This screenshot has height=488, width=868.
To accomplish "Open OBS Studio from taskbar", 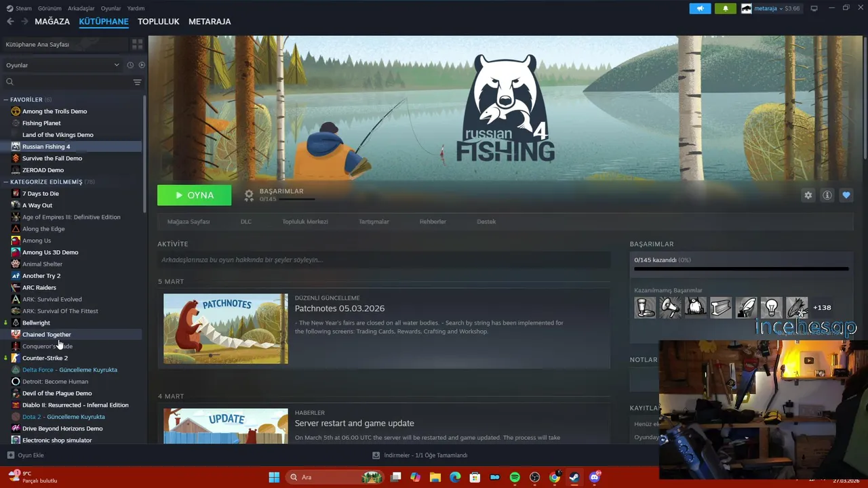I will point(535,477).
